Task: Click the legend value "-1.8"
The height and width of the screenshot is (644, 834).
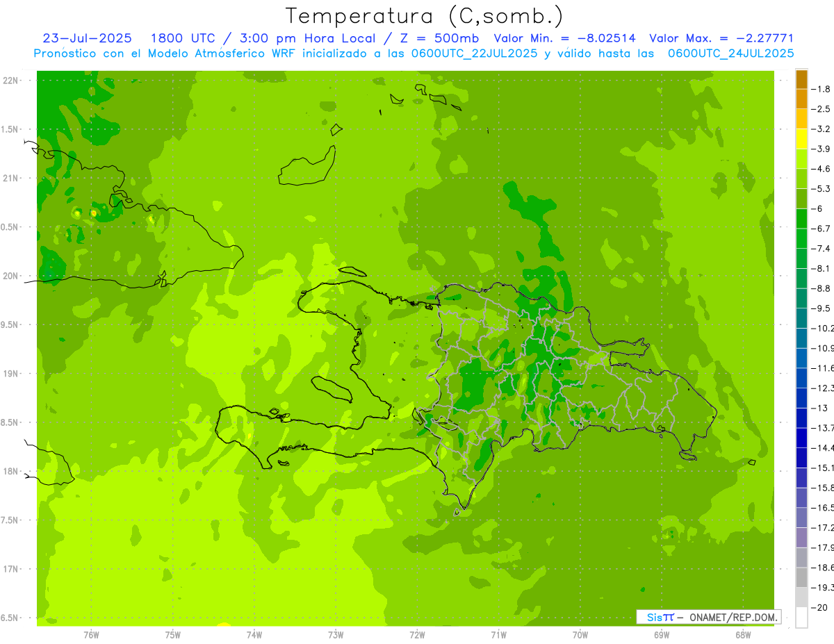Action: [x=821, y=89]
